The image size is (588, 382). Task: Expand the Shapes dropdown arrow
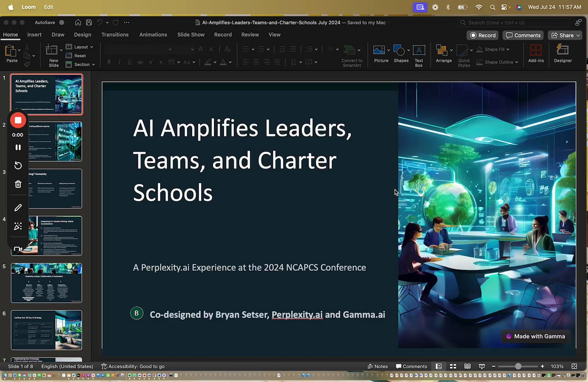tap(409, 50)
